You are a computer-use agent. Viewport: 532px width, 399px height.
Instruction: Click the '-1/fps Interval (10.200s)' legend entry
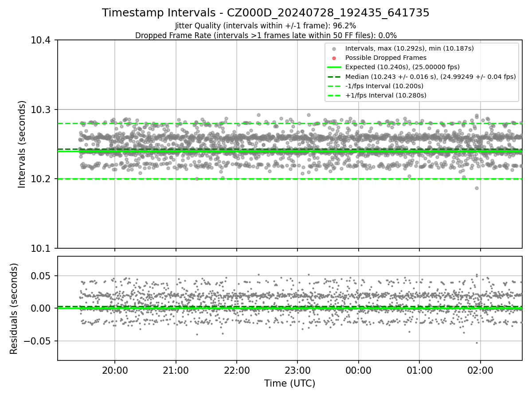[384, 86]
